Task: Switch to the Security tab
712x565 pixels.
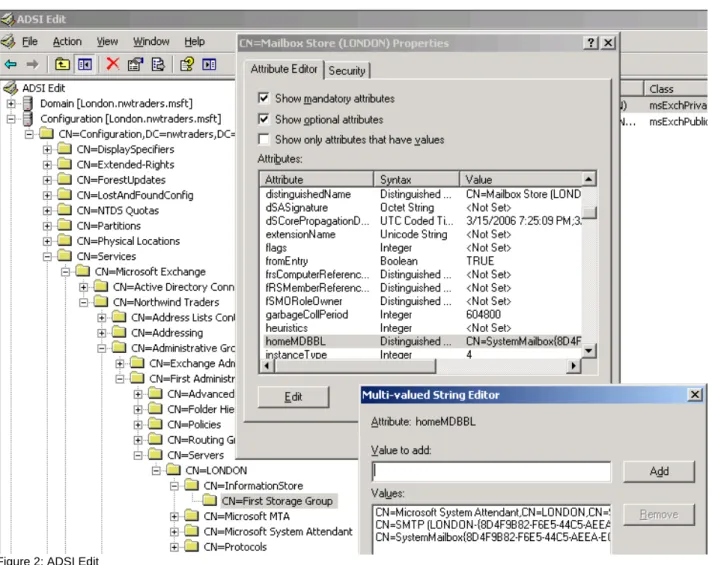Action: [x=347, y=71]
